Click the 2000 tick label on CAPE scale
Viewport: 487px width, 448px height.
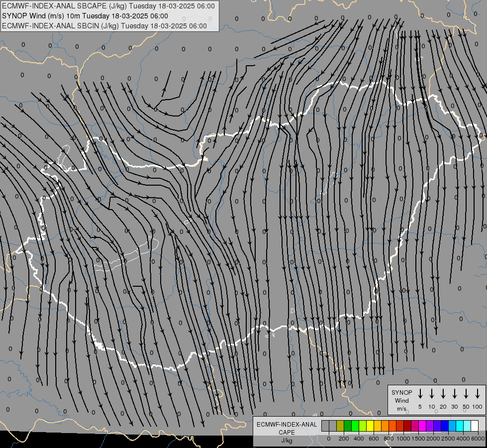click(x=433, y=439)
